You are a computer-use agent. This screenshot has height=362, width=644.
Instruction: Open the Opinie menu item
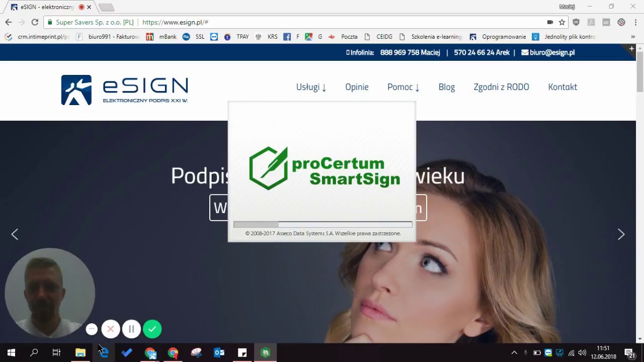coord(357,87)
